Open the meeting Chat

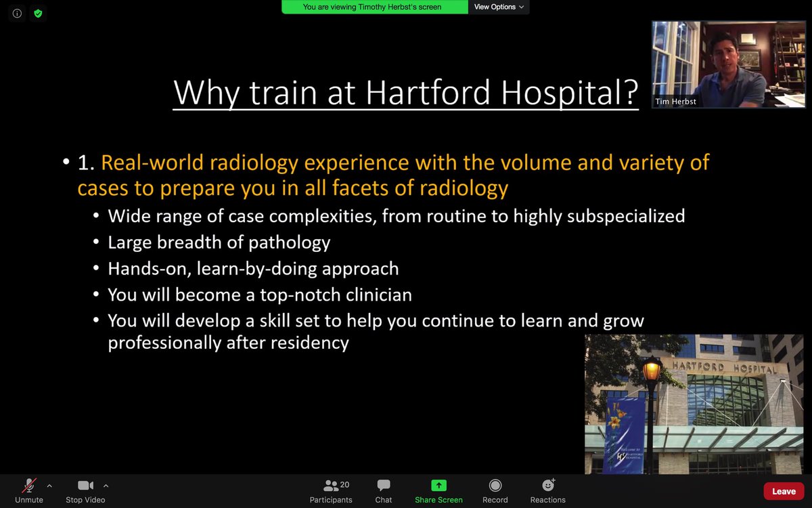(383, 491)
